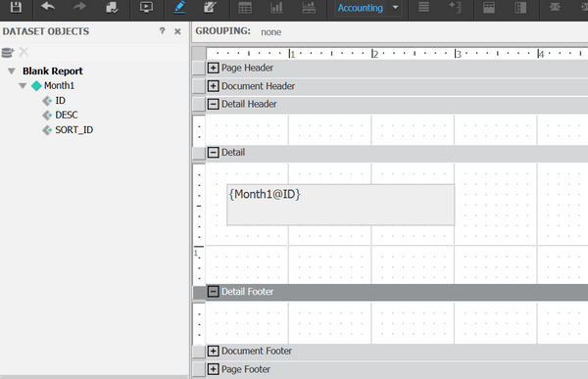Select the SORT_ID attribute
This screenshot has height=379, width=588.
[74, 129]
